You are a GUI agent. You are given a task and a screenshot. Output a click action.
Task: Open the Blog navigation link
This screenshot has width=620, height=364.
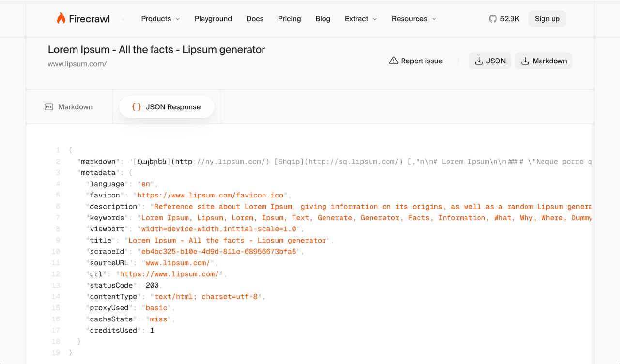[x=323, y=19]
